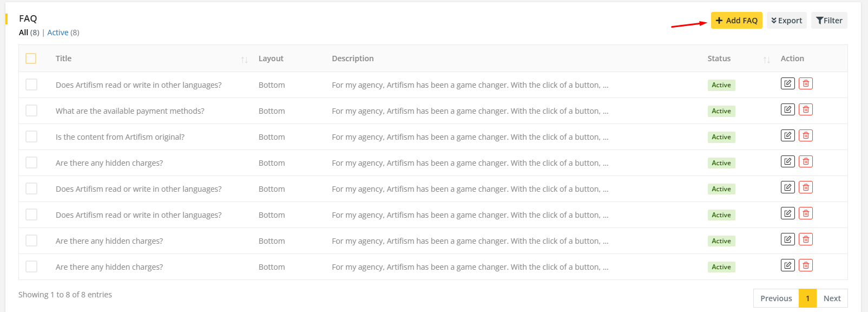Edit the 'What are the available payment methods?' entry
The image size is (868, 312).
coord(787,109)
